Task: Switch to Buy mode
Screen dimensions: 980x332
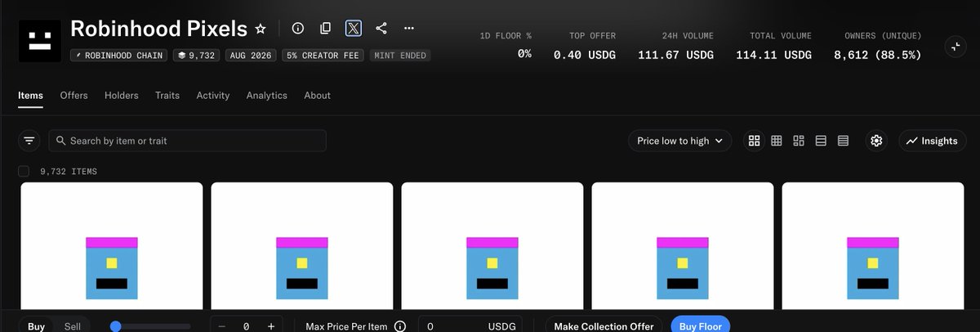Action: point(37,326)
